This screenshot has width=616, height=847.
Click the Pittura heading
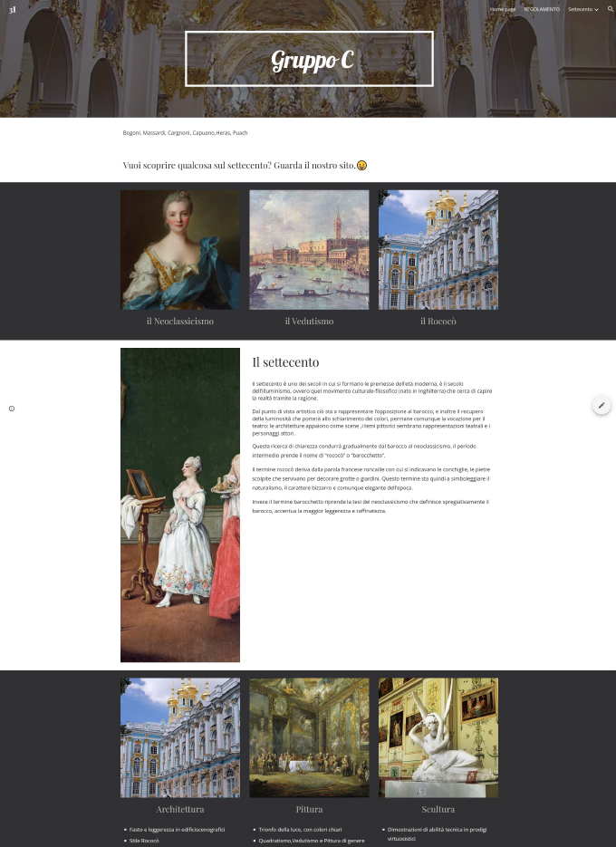tap(309, 809)
